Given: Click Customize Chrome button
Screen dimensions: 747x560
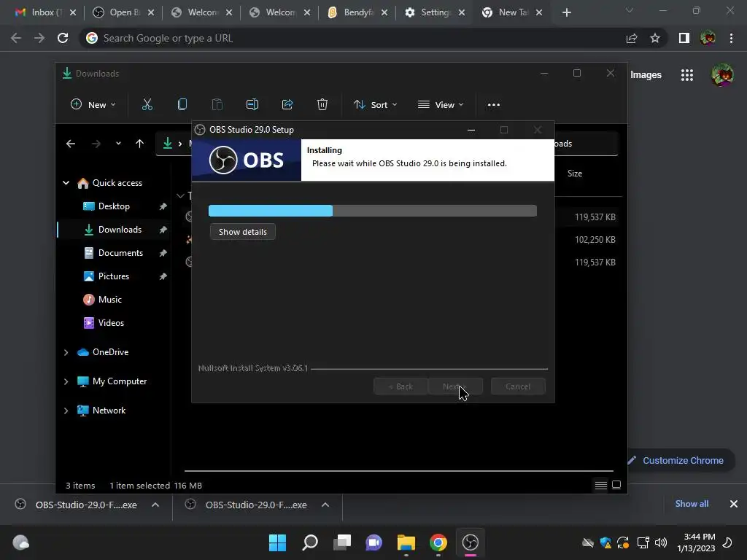Looking at the screenshot, I should (680, 461).
